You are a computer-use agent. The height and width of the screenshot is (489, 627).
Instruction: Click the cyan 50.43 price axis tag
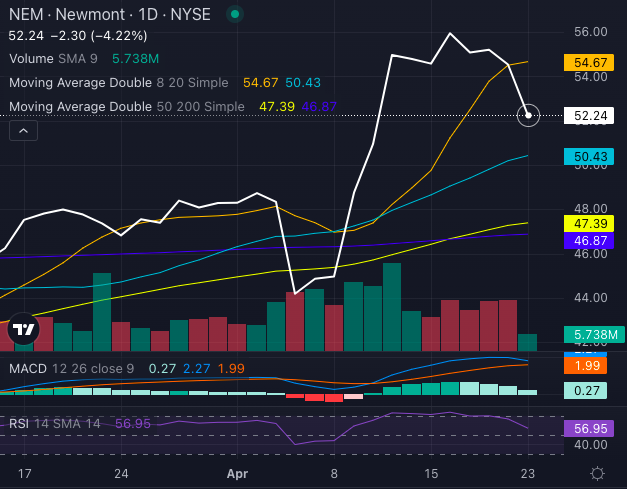[591, 157]
